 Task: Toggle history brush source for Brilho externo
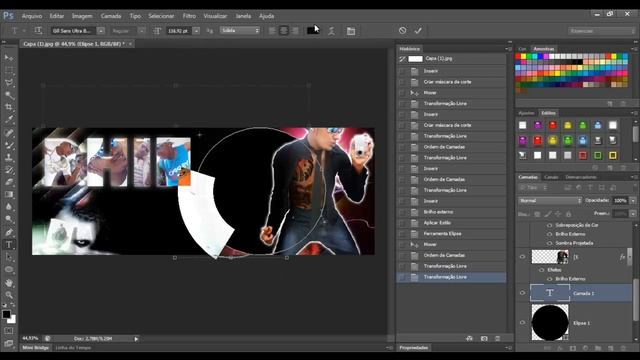coord(402,212)
